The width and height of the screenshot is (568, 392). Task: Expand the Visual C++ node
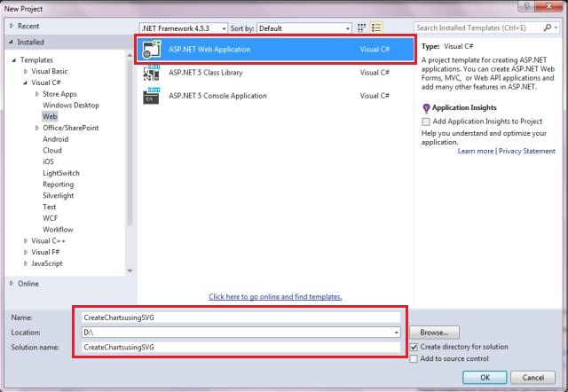pyautogui.click(x=26, y=240)
